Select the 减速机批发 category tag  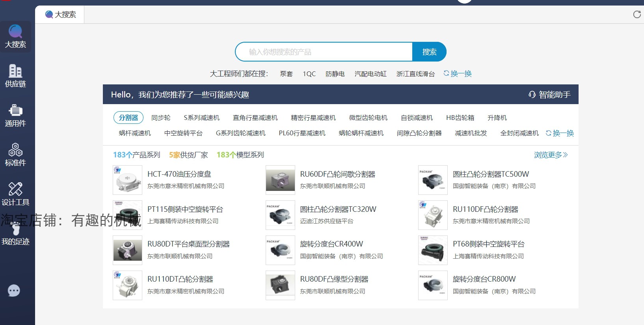tap(471, 133)
